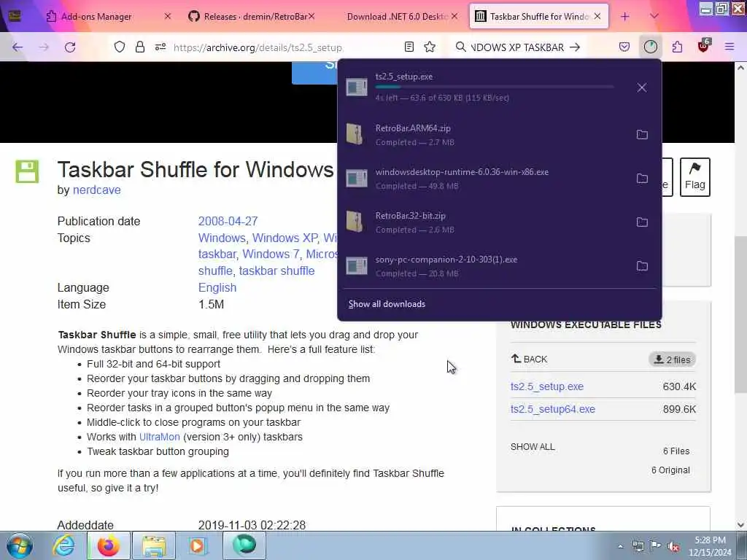Viewport: 747px width, 560px height.
Task: Click the browser Forward arrow
Action: pos(43,47)
